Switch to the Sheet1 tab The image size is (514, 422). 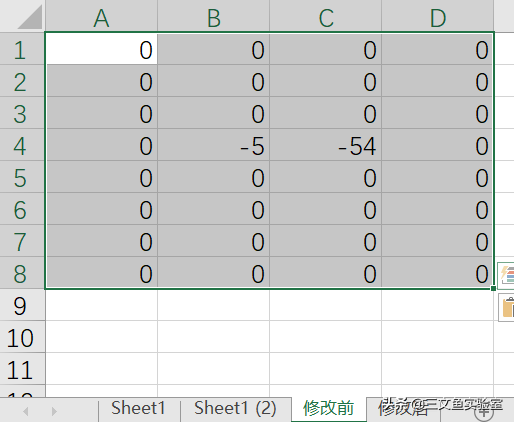(138, 409)
